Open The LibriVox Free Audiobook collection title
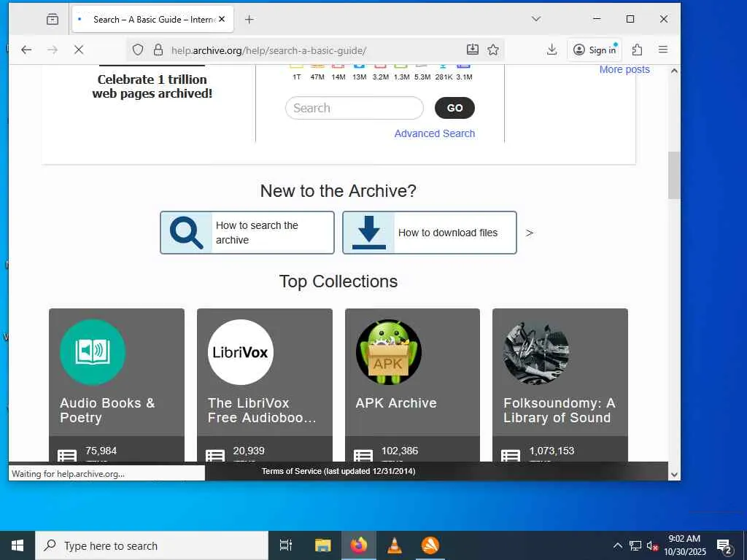This screenshot has width=747, height=560. pyautogui.click(x=262, y=410)
